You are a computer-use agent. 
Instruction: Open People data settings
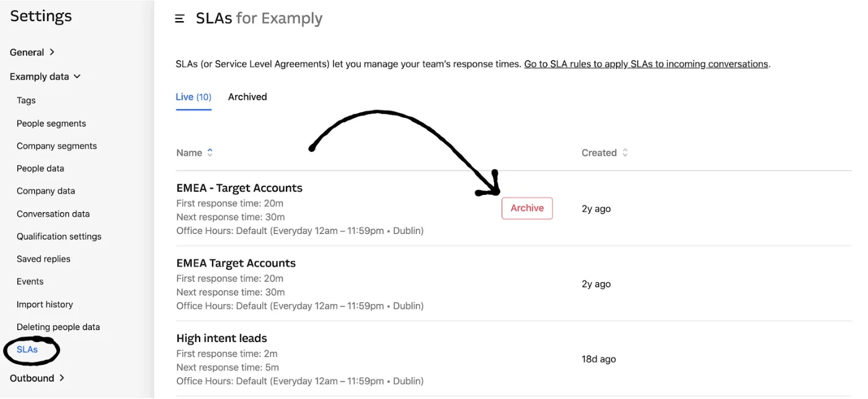pos(40,168)
